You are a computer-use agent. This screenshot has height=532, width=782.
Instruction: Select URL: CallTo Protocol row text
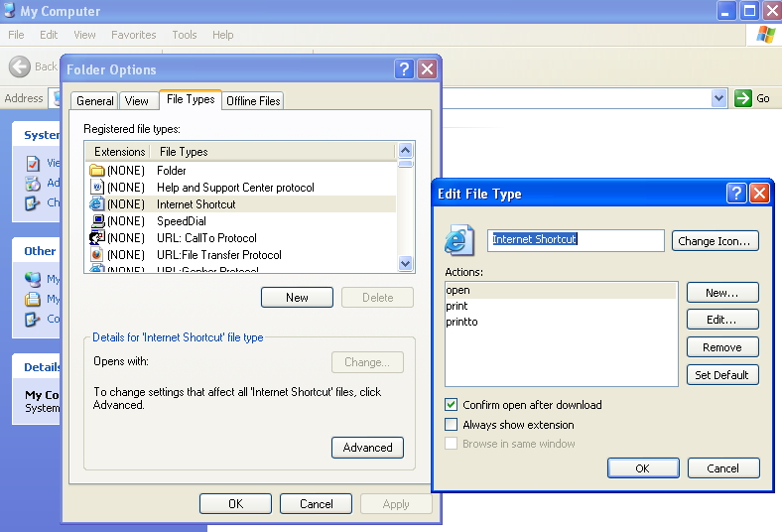[206, 238]
